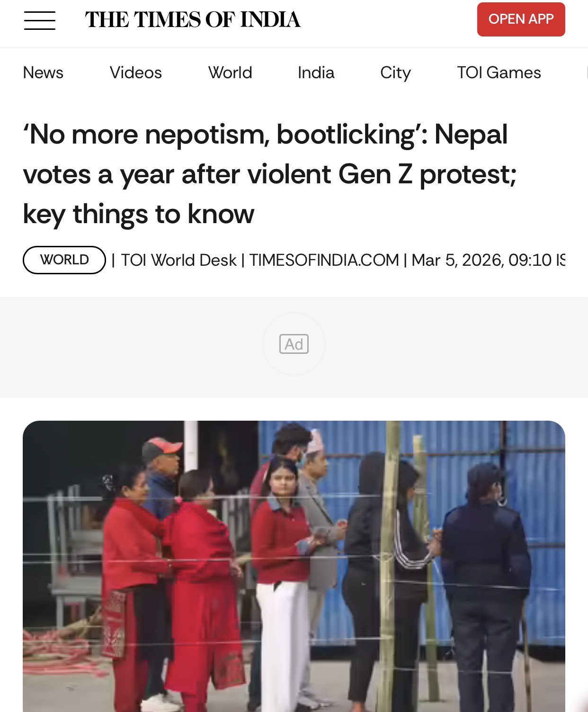Click 'key things to know' headline text

point(139,214)
